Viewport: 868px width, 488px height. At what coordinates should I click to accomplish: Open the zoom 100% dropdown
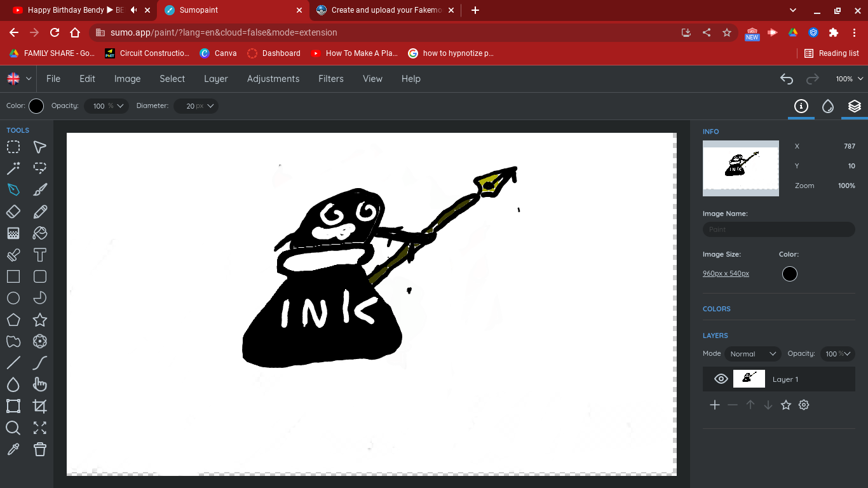pyautogui.click(x=850, y=79)
